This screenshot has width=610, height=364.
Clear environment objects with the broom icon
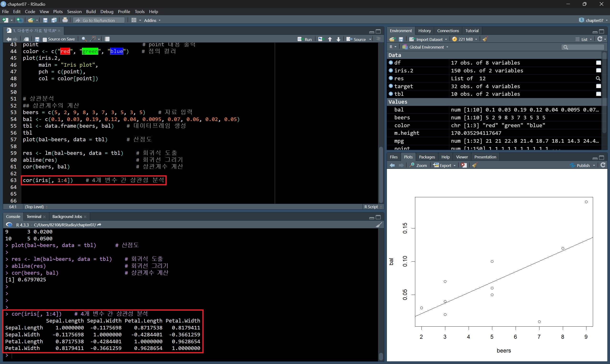point(485,39)
